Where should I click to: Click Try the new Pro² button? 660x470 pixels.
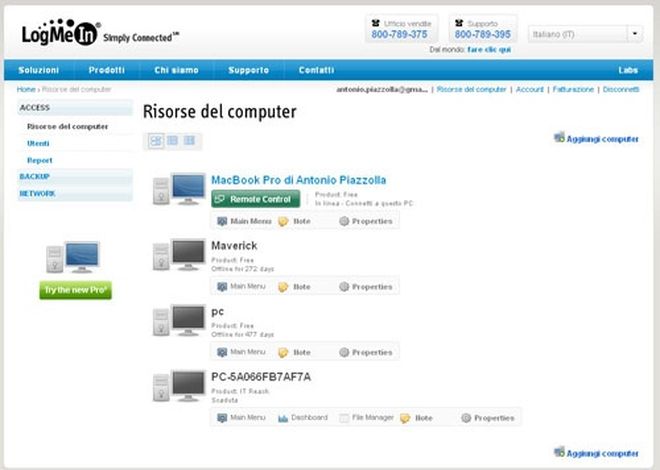click(x=76, y=290)
